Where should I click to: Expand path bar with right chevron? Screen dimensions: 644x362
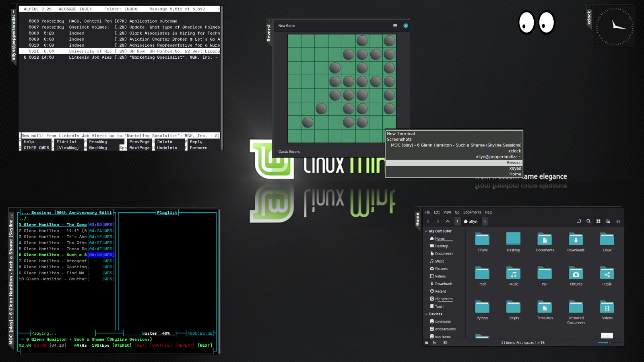tap(485, 221)
